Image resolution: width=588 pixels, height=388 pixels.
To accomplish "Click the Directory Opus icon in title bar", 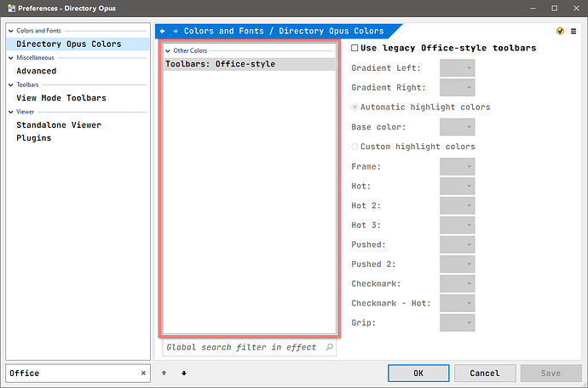I will (11, 9).
